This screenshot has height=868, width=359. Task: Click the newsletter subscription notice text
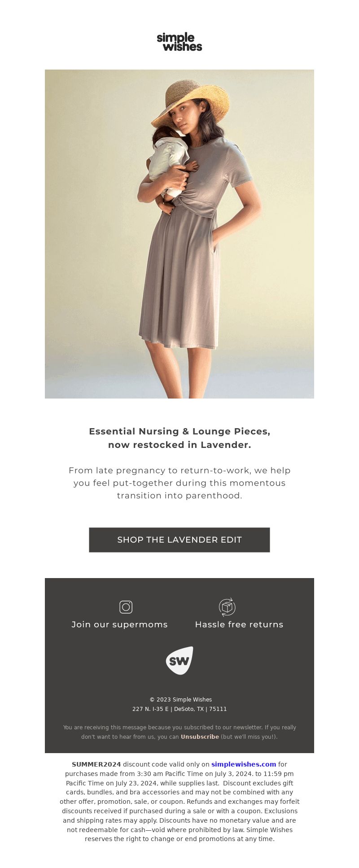click(179, 732)
